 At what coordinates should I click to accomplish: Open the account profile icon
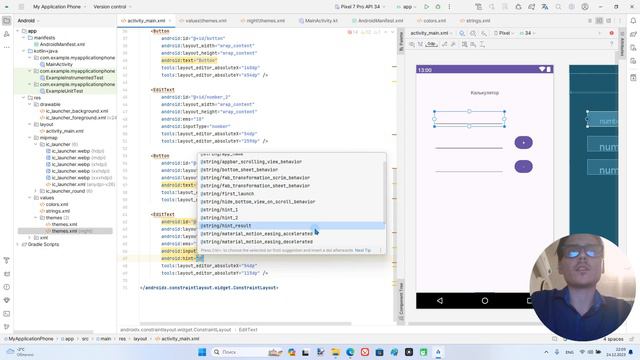(x=585, y=7)
